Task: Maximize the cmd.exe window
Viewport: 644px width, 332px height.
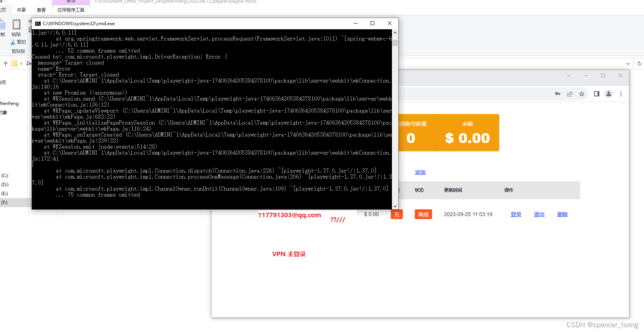Action: pos(372,23)
